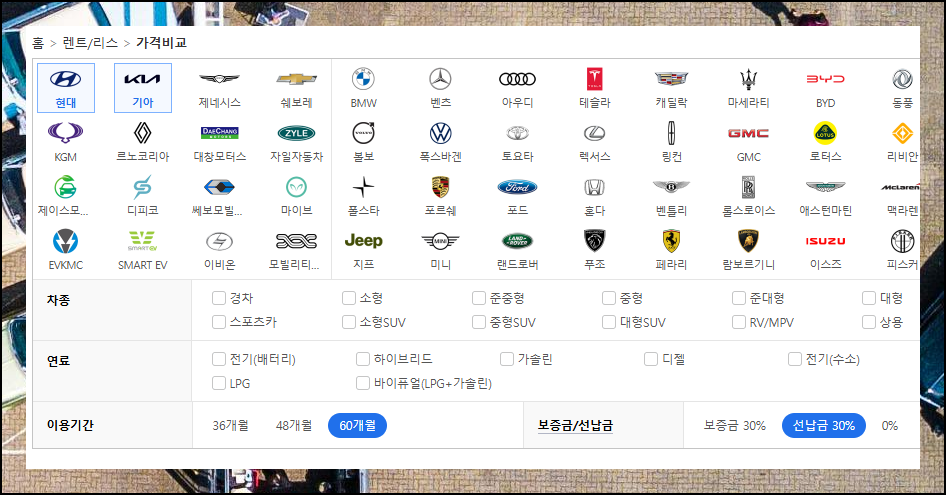Pick the EVKMC brand logo
Image resolution: width=946 pixels, height=495 pixels.
click(x=65, y=241)
